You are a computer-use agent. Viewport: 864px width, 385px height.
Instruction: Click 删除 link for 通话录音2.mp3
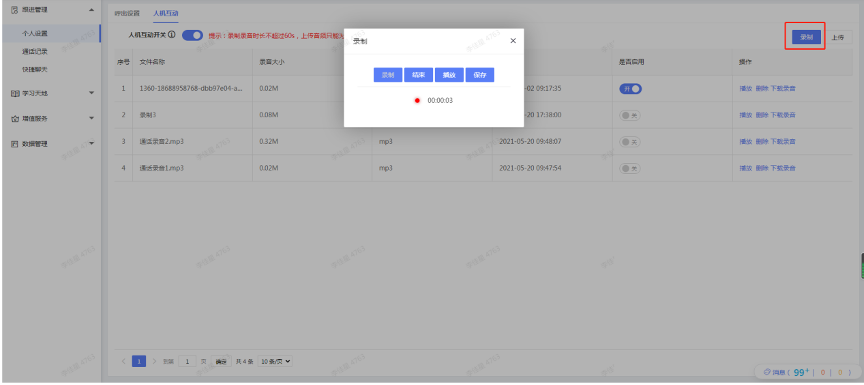762,142
